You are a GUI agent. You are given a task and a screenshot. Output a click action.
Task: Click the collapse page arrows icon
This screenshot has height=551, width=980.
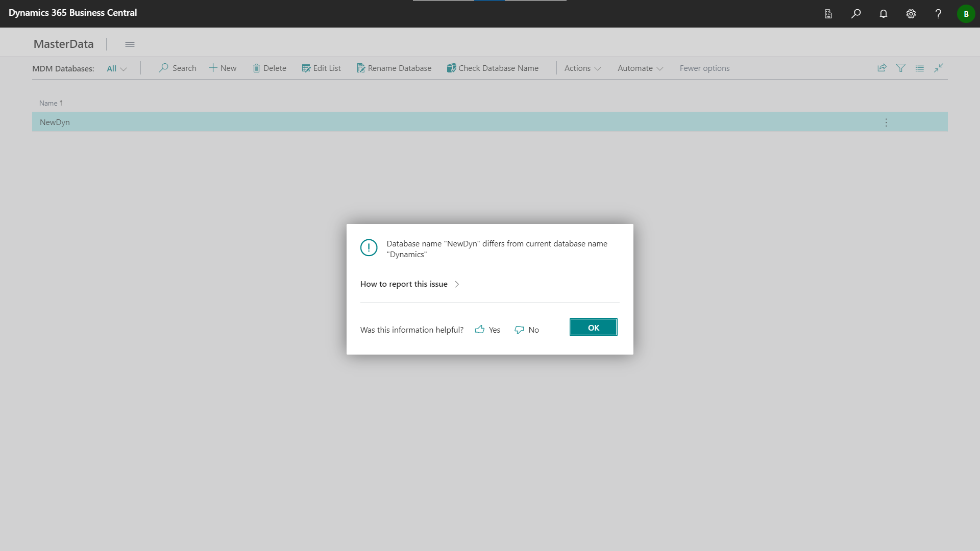point(939,68)
